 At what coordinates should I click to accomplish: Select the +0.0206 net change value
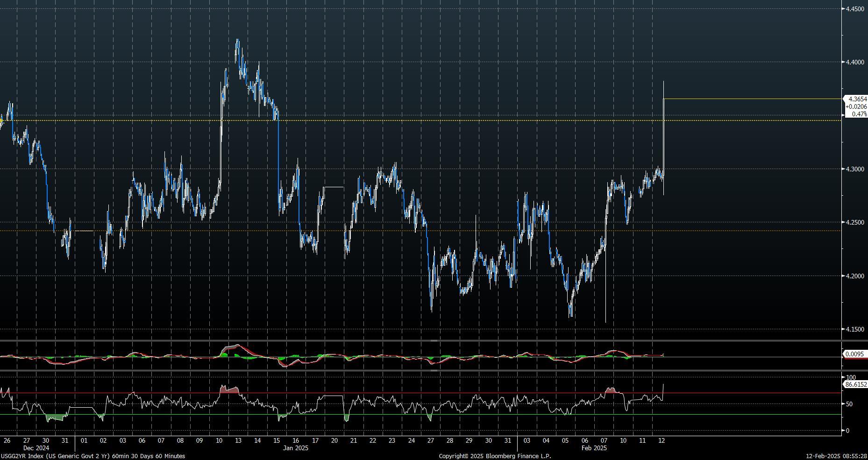(856, 106)
